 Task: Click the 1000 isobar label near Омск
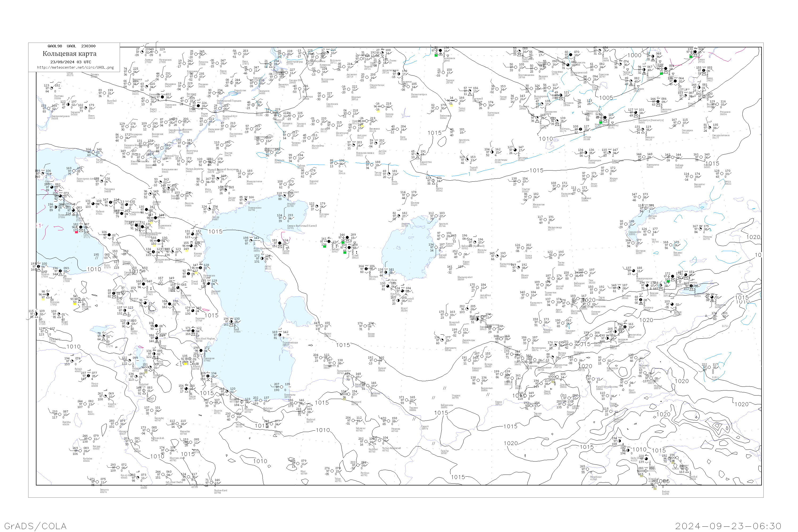click(634, 55)
